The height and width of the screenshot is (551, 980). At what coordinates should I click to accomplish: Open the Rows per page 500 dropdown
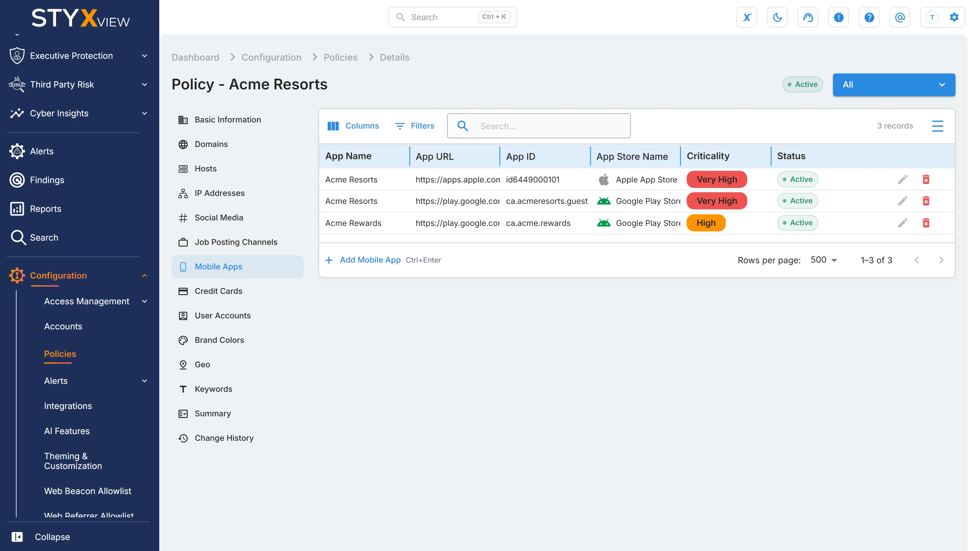pyautogui.click(x=824, y=260)
